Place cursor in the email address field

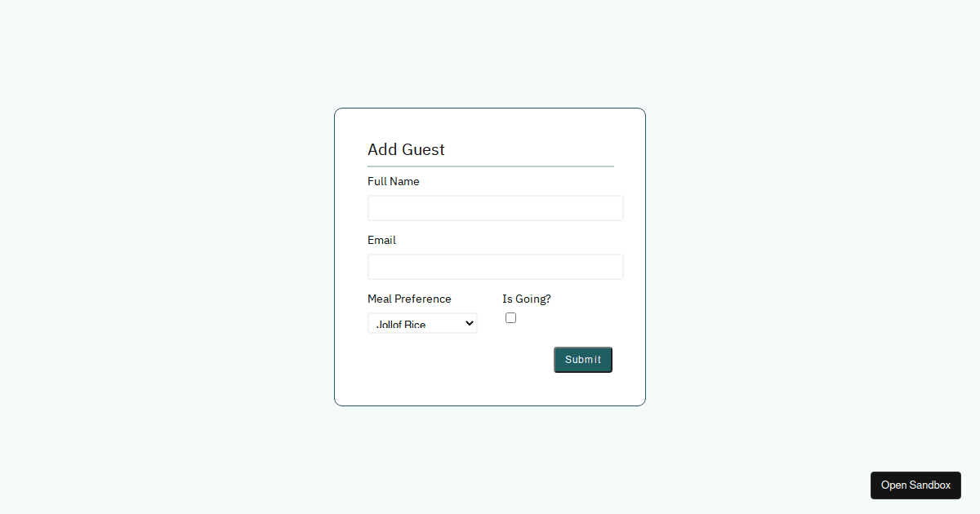coord(495,267)
